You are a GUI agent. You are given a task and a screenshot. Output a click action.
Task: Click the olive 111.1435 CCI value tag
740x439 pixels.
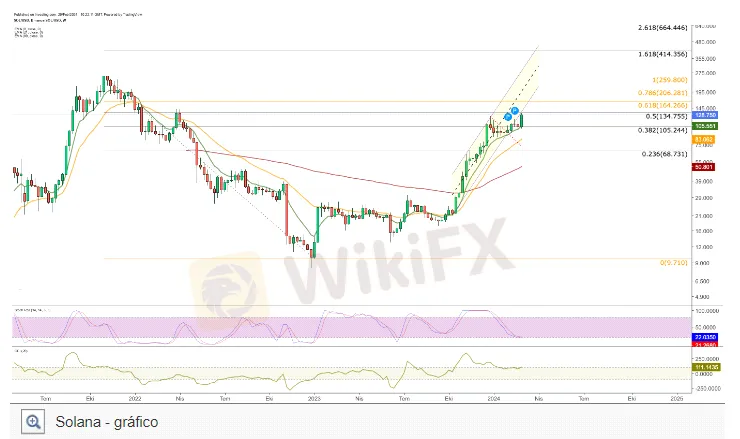click(x=706, y=367)
